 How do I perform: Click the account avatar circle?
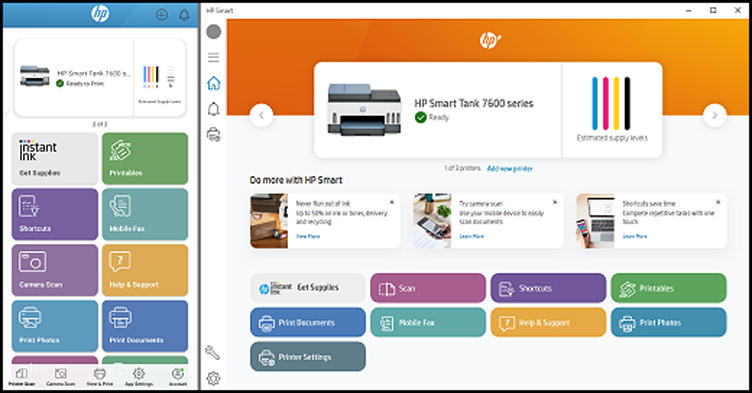coord(213,32)
